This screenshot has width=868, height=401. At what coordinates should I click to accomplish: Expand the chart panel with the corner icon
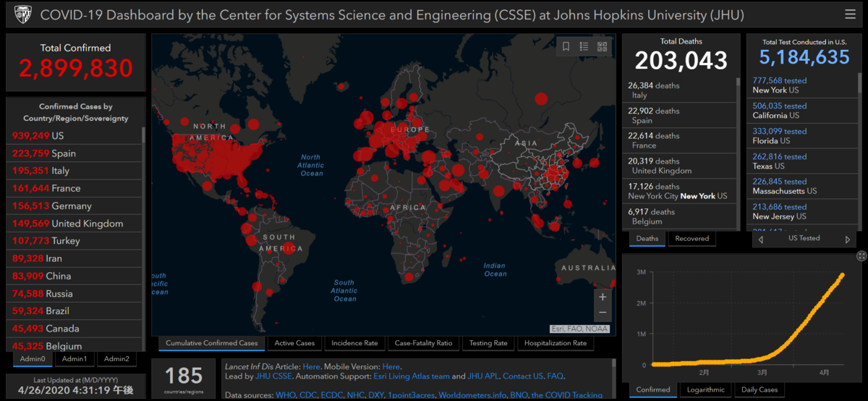(x=861, y=256)
